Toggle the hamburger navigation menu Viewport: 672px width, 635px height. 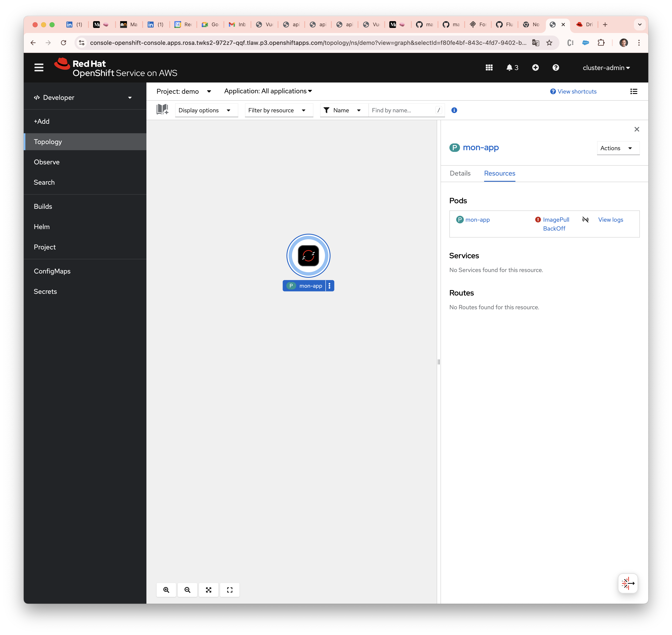[x=39, y=68]
